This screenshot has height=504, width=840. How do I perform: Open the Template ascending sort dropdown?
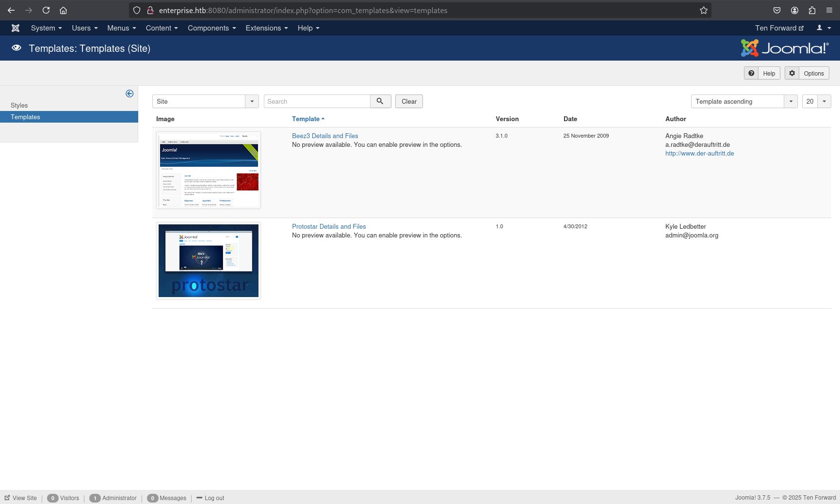791,101
